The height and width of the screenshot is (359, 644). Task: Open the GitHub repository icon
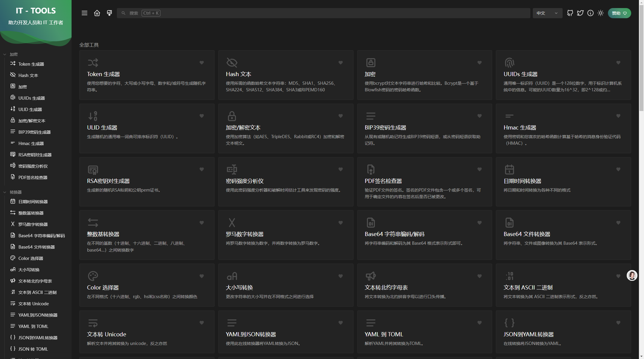pyautogui.click(x=570, y=13)
